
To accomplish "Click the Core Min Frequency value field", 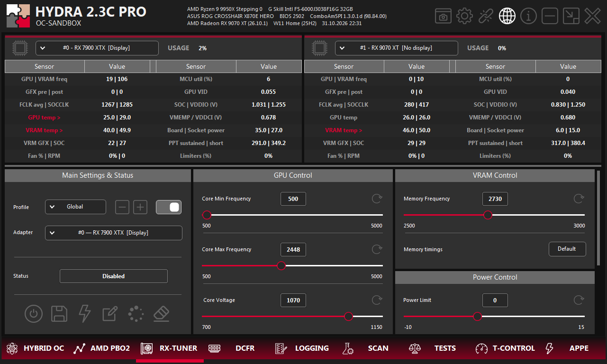I will 293,199.
